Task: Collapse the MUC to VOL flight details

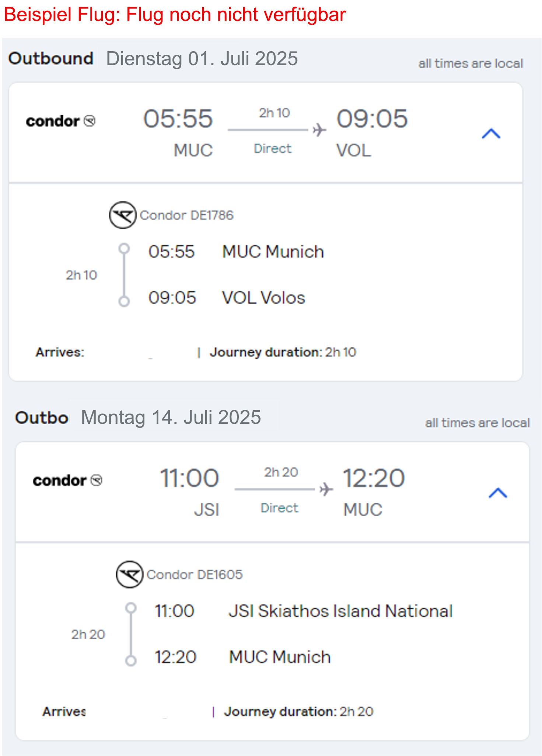Action: click(491, 133)
